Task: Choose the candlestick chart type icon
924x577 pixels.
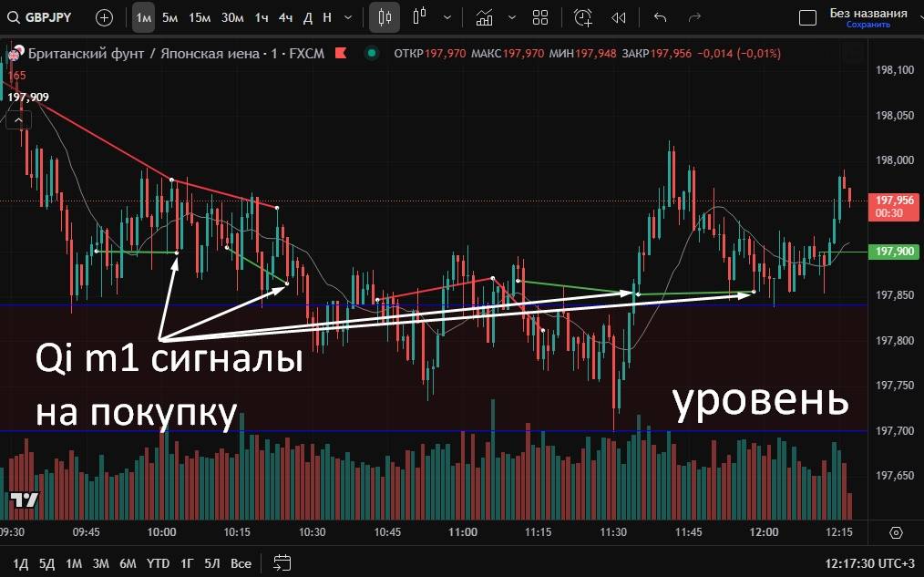Action: pos(385,17)
